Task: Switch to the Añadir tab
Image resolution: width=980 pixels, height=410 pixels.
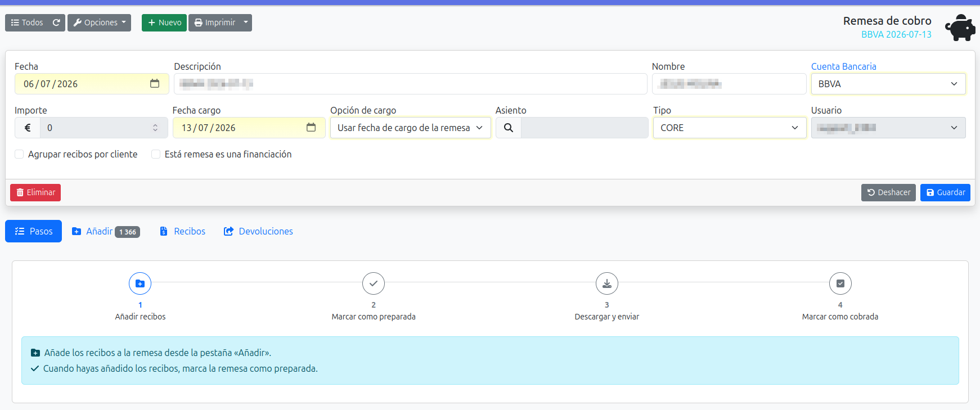Action: pos(106,231)
